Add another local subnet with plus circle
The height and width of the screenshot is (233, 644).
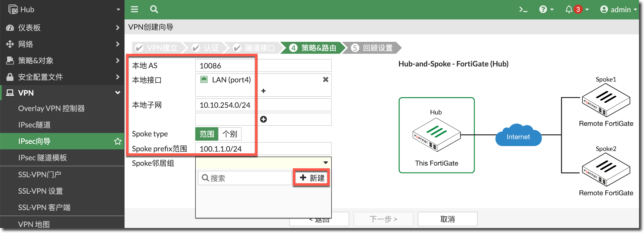[263, 119]
